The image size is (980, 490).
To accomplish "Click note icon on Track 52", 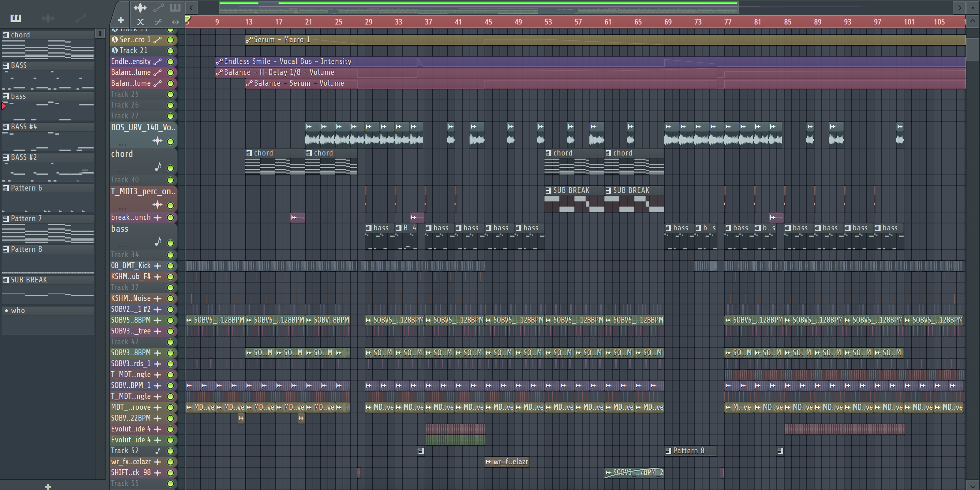I will [158, 451].
